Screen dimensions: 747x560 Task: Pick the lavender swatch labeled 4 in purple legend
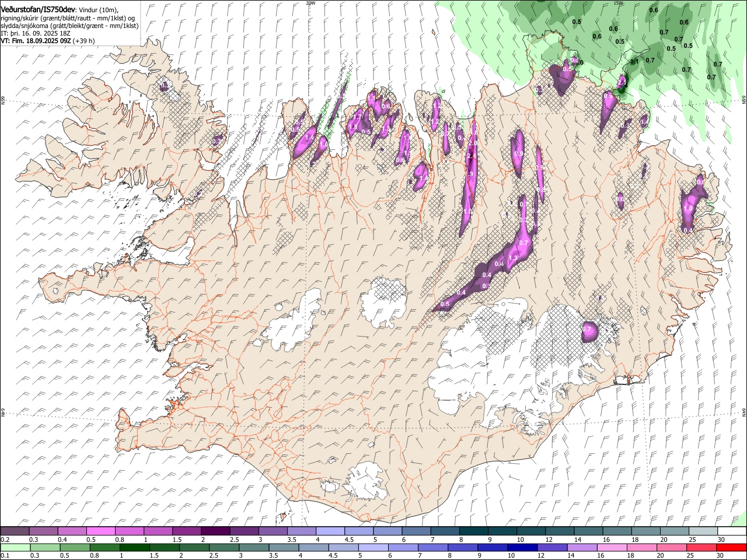coord(330,531)
